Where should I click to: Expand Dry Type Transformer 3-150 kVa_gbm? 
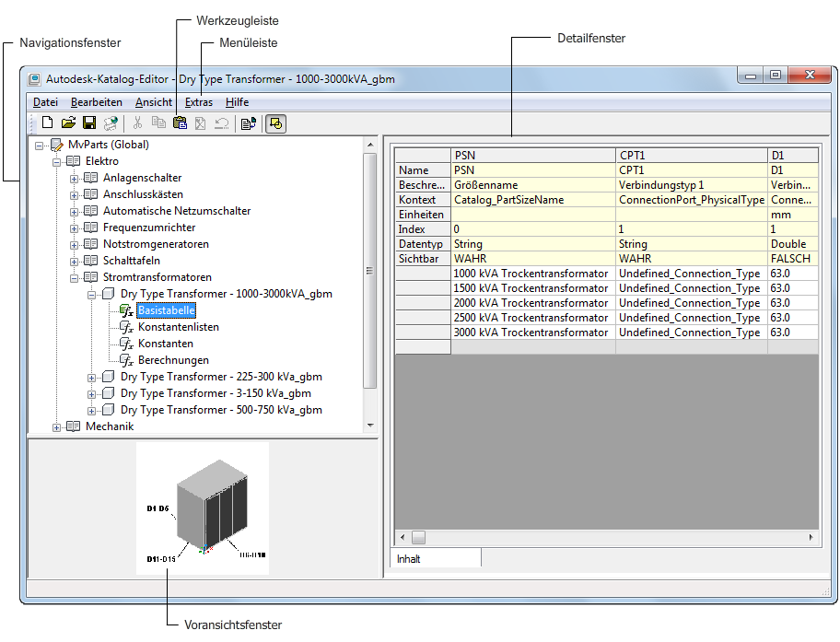point(91,395)
